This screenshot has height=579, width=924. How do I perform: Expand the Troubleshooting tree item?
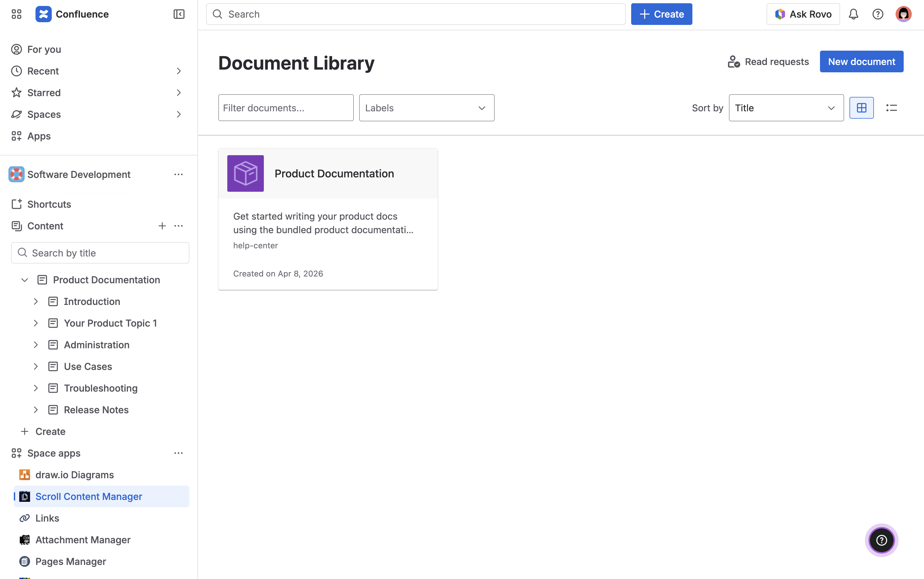[35, 388]
